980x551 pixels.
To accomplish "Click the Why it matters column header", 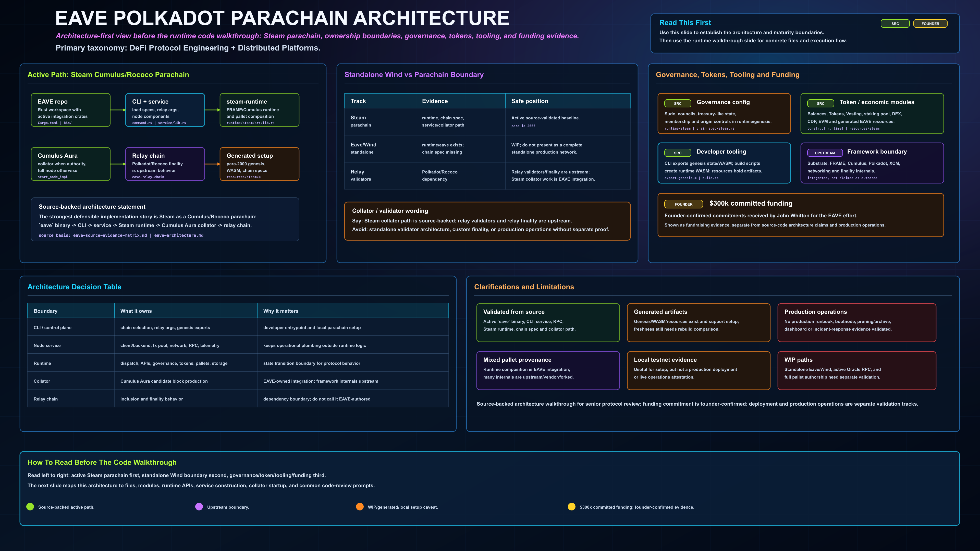I will click(x=353, y=311).
